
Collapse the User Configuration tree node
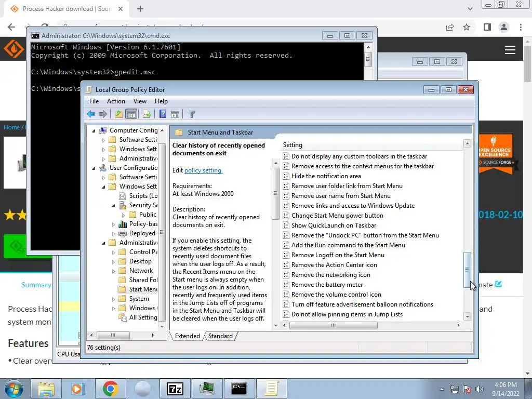94,168
